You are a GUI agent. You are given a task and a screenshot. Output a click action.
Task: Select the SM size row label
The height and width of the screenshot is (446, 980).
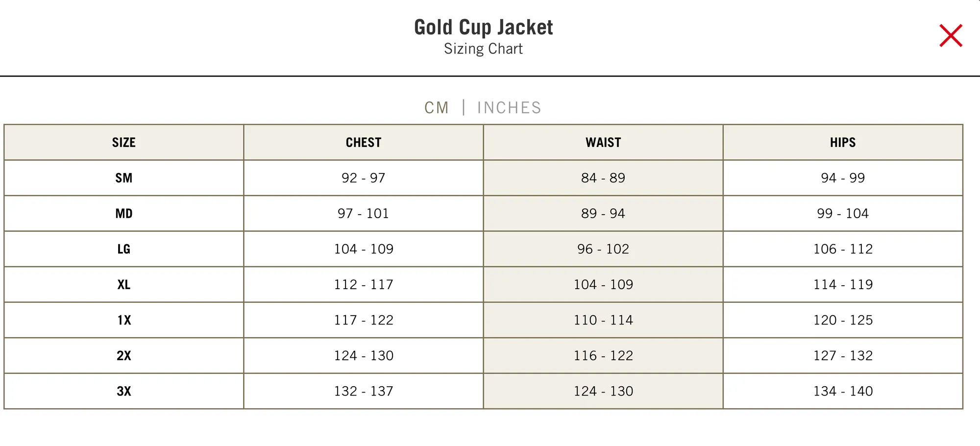[x=124, y=178]
